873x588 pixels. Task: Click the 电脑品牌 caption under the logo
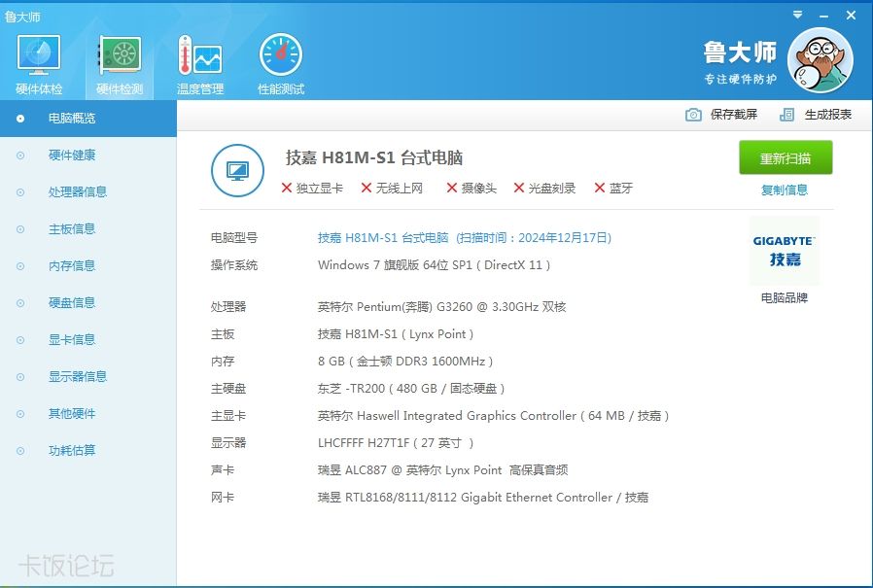point(785,298)
